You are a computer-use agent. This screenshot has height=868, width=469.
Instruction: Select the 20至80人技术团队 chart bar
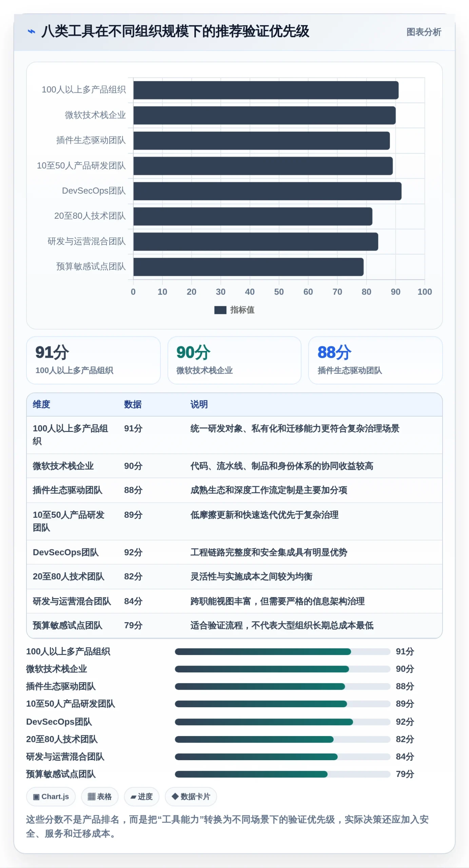pos(253,216)
